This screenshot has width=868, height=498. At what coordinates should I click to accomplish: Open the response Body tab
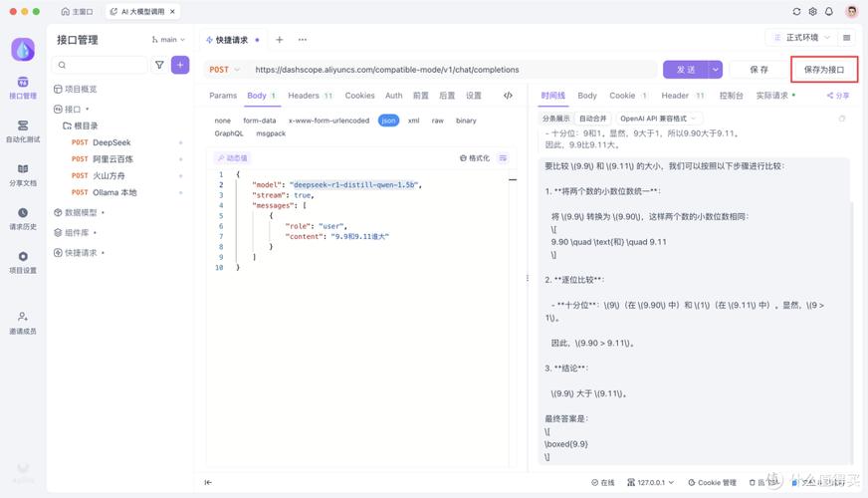click(x=586, y=96)
